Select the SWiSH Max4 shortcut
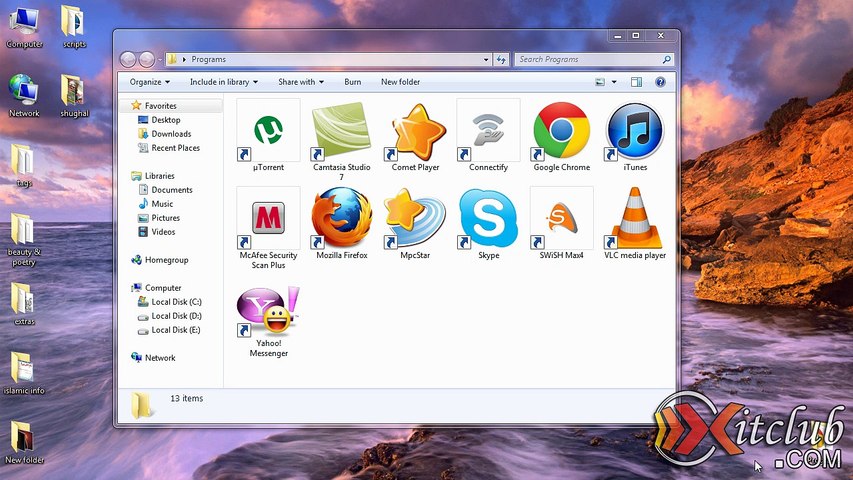853x480 pixels. coord(561,224)
